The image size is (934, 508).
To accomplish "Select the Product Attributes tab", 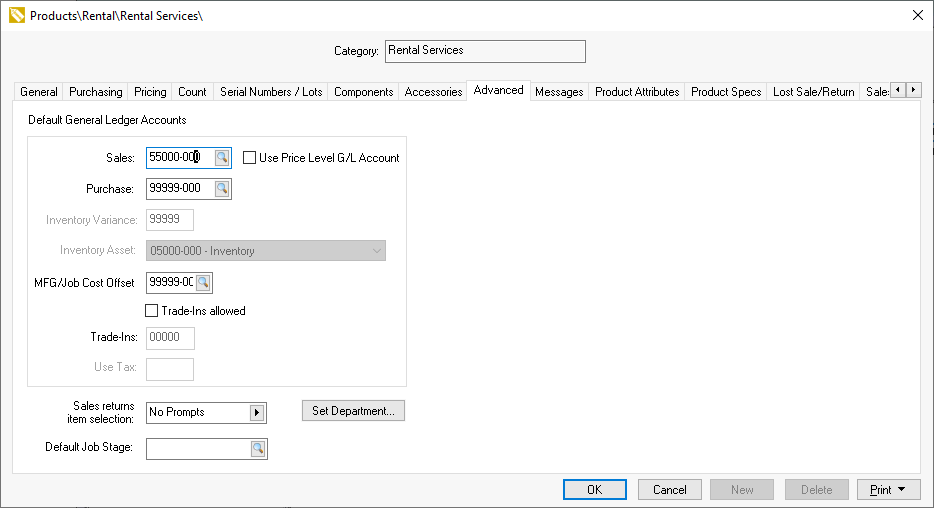I will (x=637, y=92).
